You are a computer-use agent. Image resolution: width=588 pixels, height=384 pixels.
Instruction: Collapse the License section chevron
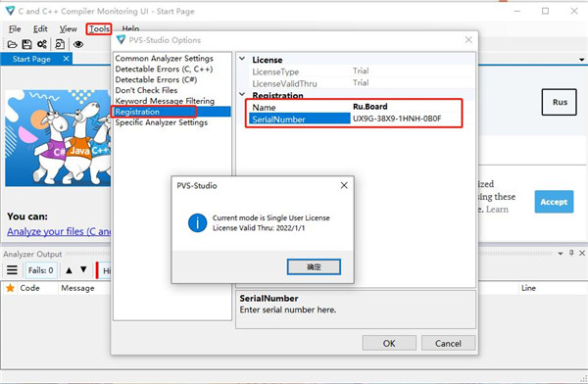242,59
